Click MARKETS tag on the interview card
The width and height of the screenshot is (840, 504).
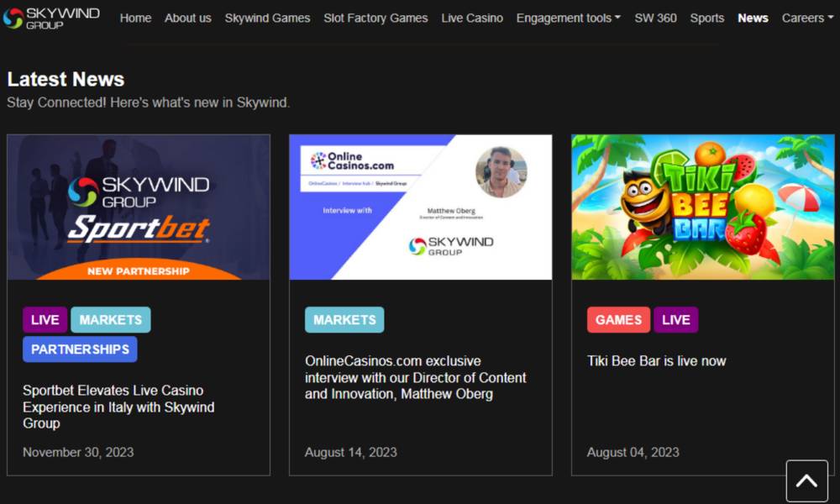[x=344, y=320]
